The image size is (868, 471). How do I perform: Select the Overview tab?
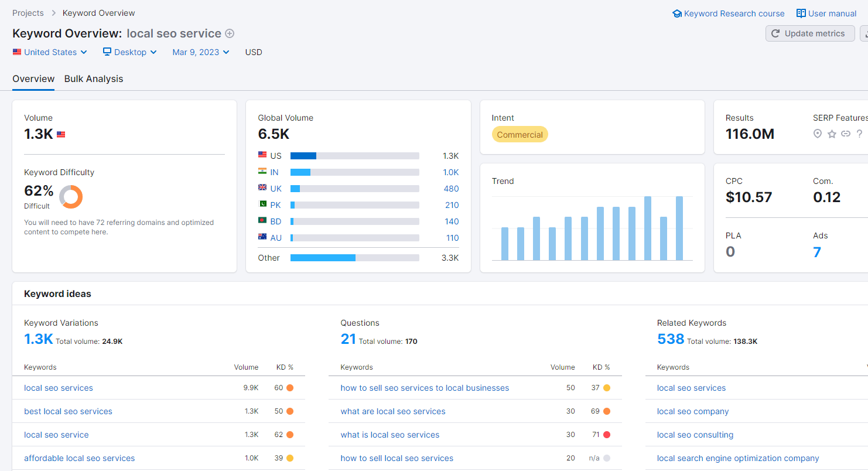33,79
